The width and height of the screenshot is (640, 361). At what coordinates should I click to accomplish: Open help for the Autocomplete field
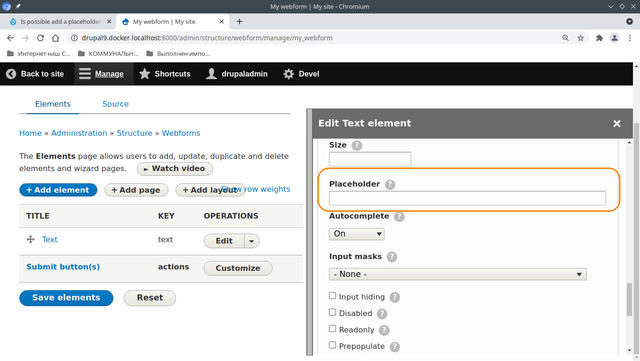(399, 217)
